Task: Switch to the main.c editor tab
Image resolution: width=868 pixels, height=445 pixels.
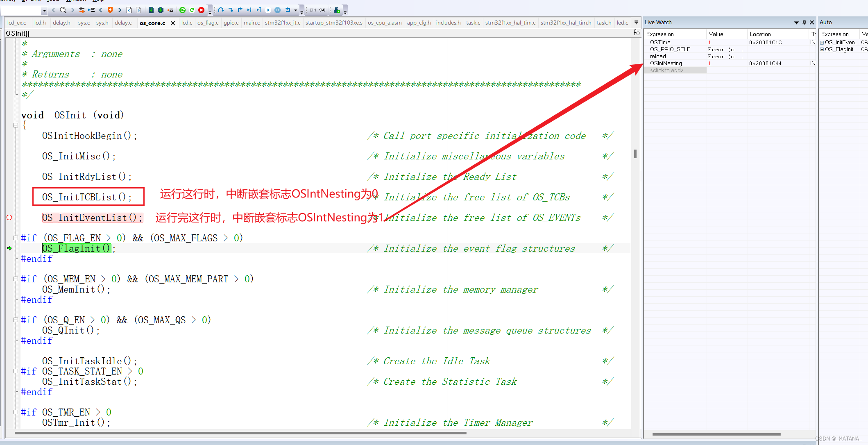Action: 252,23
